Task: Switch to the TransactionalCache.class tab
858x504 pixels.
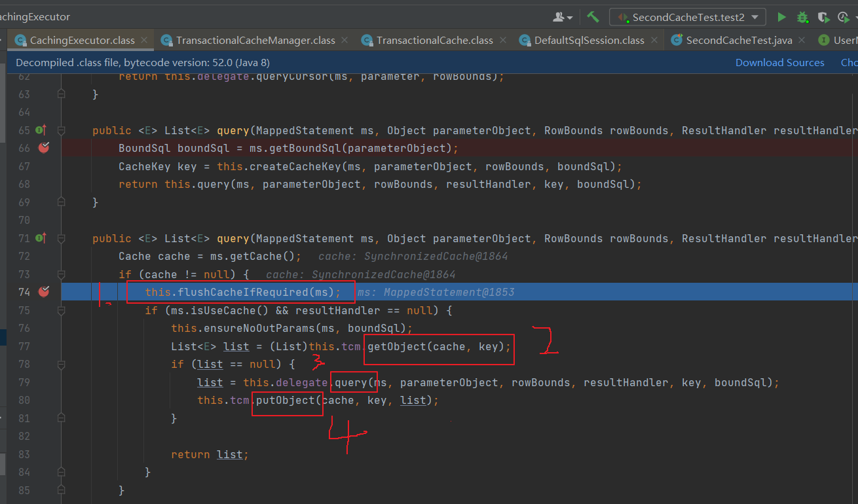Action: 434,40
